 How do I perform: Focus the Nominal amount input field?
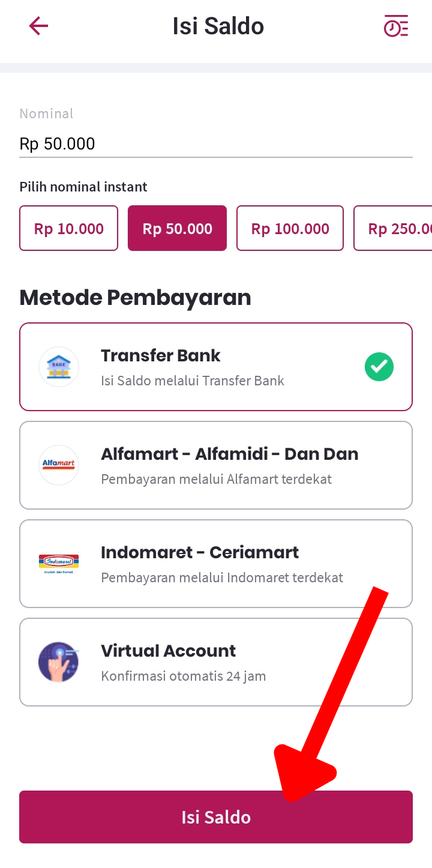pos(216,144)
